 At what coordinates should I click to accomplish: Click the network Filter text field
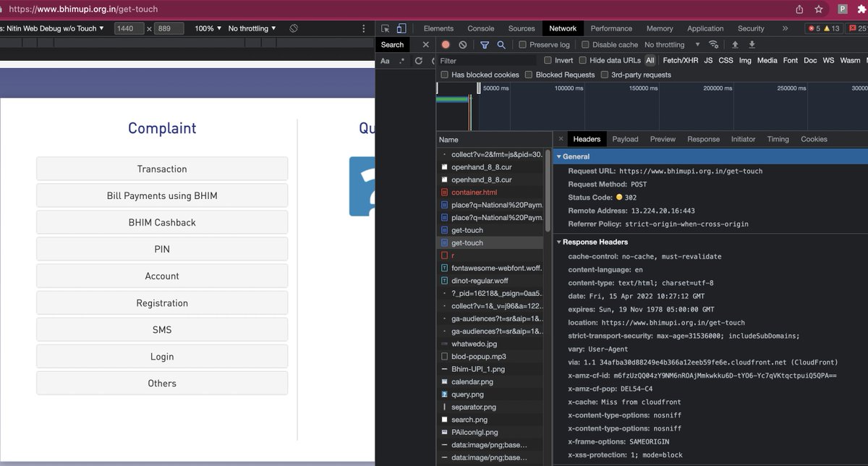point(488,61)
